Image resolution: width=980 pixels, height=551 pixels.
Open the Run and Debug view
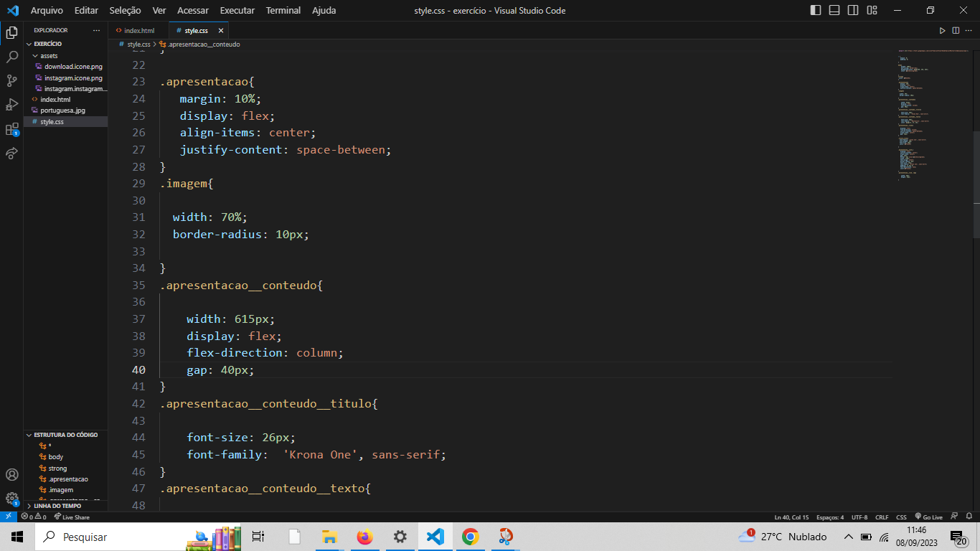pyautogui.click(x=11, y=105)
